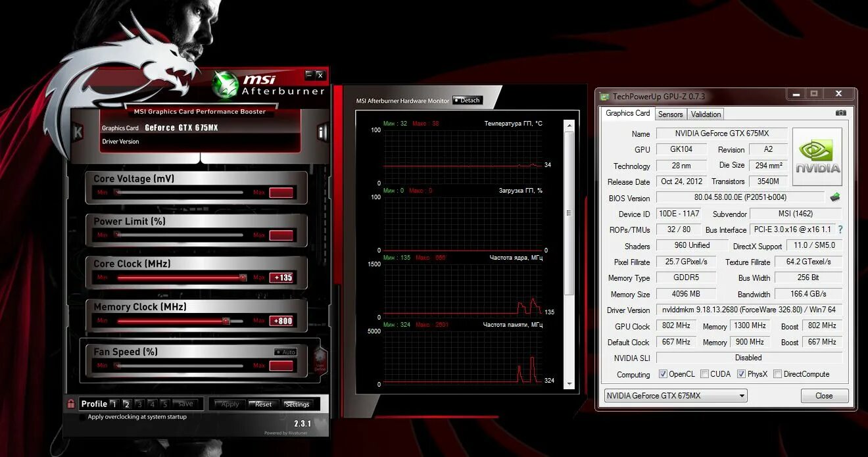This screenshot has height=457, width=868.
Task: Click the NVIDIA SLI Disabled field
Action: coord(749,358)
